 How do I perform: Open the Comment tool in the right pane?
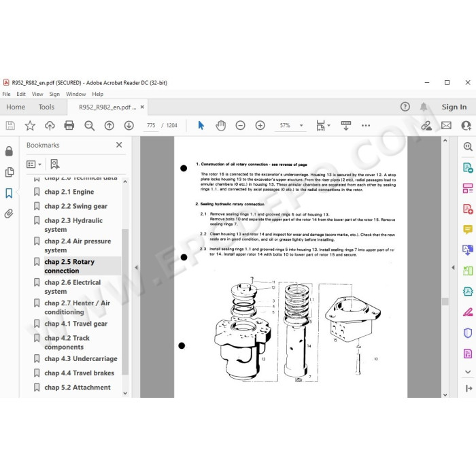(468, 230)
